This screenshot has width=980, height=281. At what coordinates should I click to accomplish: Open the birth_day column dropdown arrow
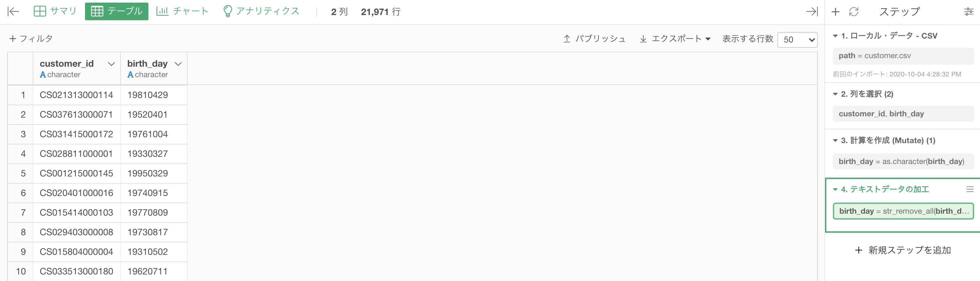(178, 64)
